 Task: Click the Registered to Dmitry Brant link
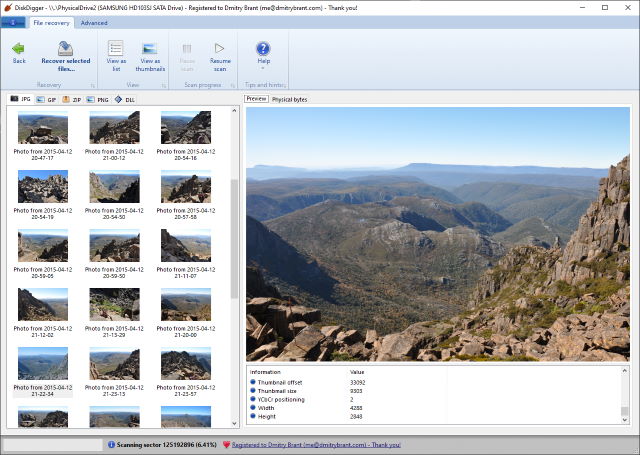coord(316,445)
